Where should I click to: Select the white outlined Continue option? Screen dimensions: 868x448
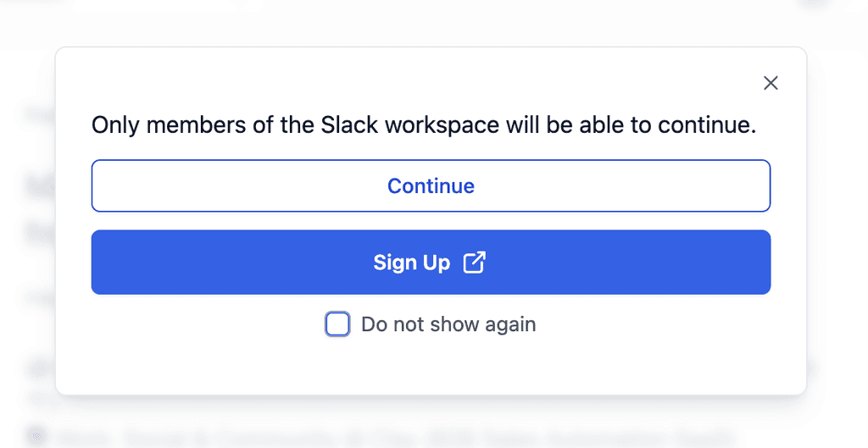tap(431, 185)
